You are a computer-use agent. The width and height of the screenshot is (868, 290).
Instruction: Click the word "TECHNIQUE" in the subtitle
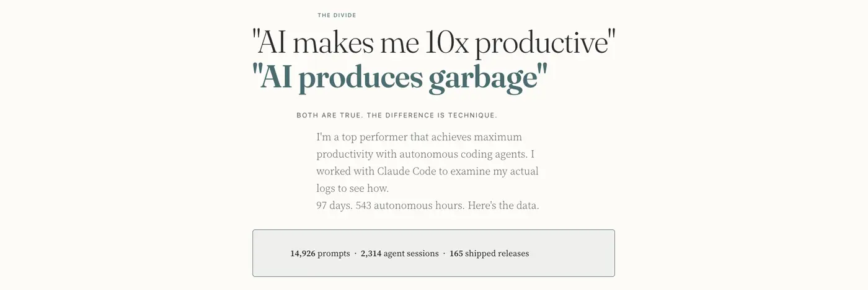coord(473,116)
